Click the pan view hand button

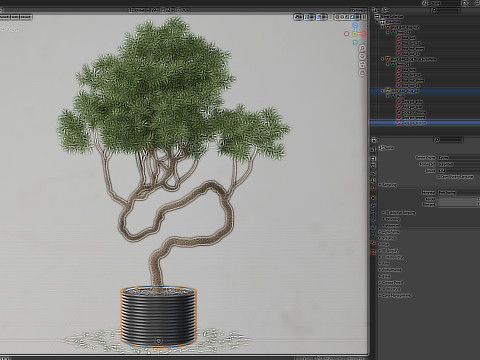[x=362, y=56]
